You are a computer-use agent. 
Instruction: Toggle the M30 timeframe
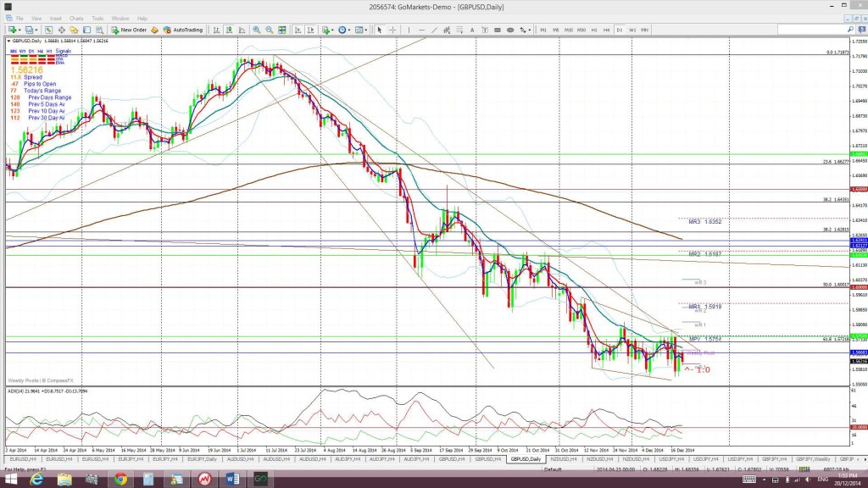pos(581,30)
